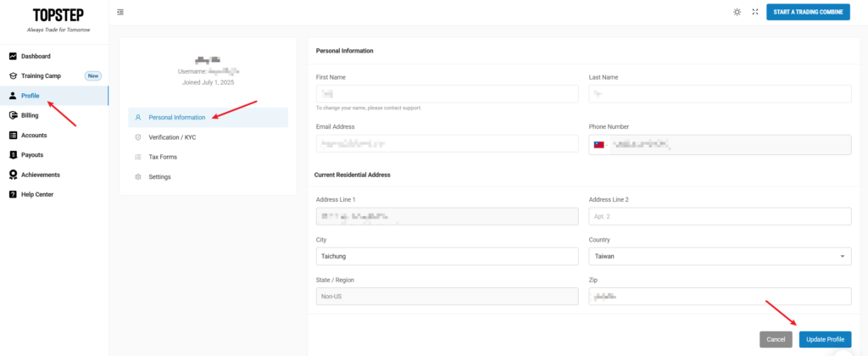Collapse sidebar with the hamburger menu icon
The width and height of the screenshot is (868, 356).
click(x=120, y=12)
